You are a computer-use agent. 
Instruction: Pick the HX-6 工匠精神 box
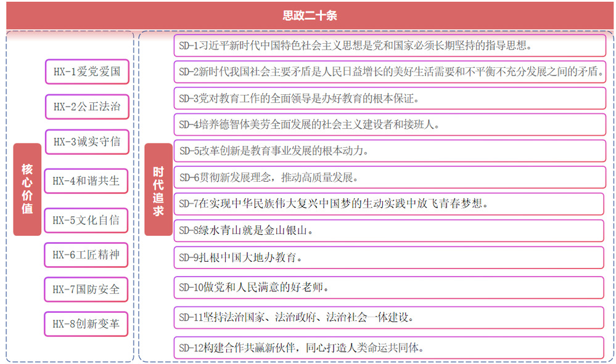tap(86, 254)
